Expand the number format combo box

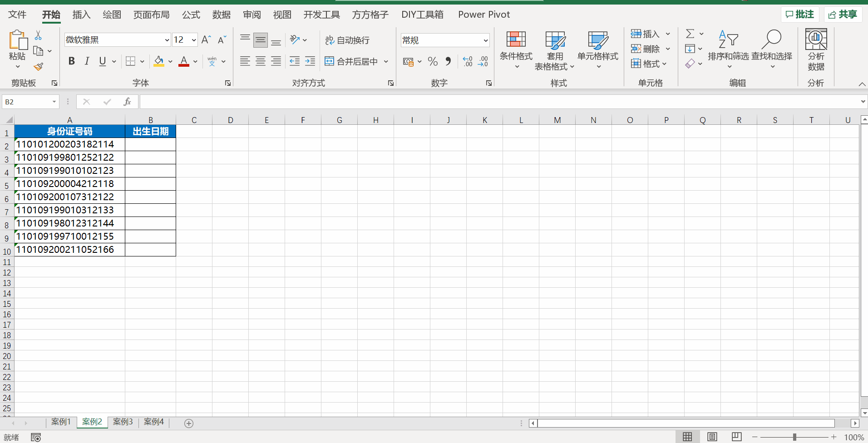[x=485, y=40]
